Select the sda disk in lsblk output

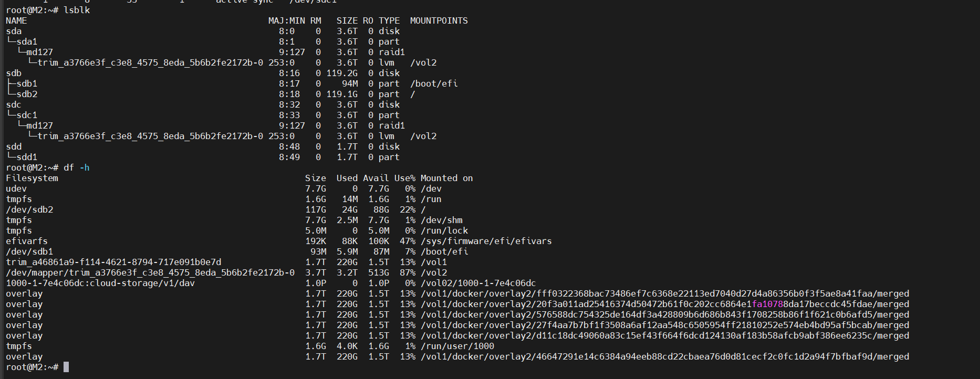[x=14, y=31]
